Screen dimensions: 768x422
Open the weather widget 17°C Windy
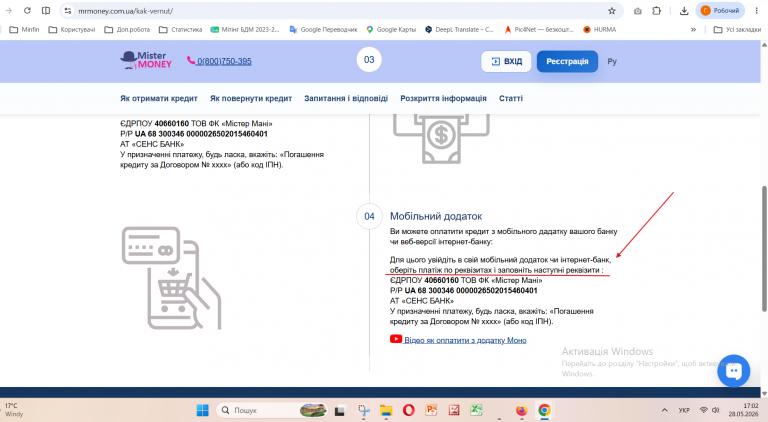click(x=15, y=410)
